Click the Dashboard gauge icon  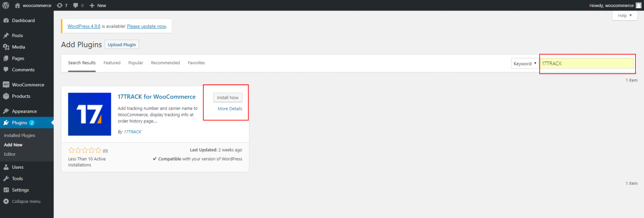pos(6,21)
